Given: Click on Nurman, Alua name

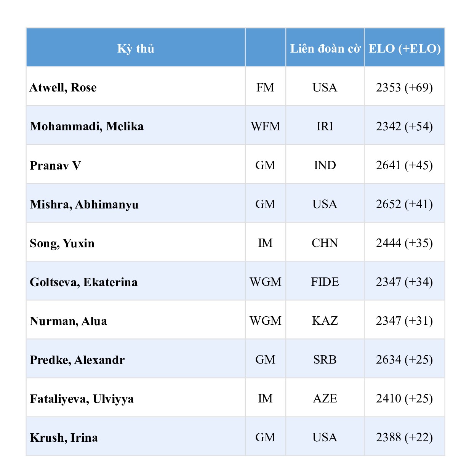Looking at the screenshot, I should pyautogui.click(x=69, y=321).
